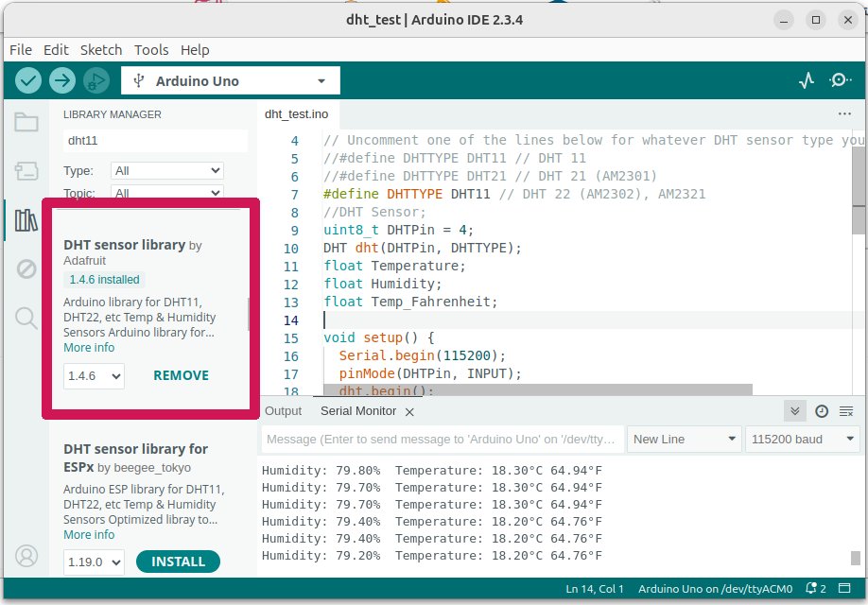Click the LIBRARY MANAGER panel heading
Viewport: 868px width, 605px height.
[113, 114]
